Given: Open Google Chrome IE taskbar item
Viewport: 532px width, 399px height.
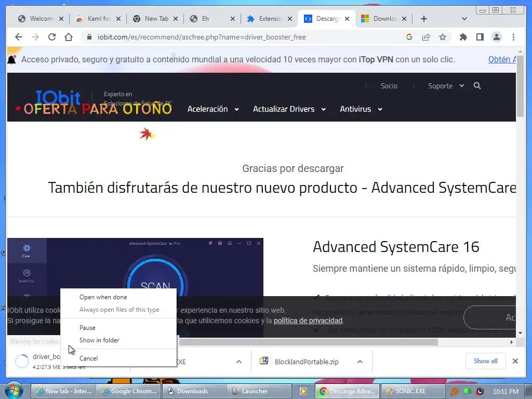Looking at the screenshot, I should [129, 391].
